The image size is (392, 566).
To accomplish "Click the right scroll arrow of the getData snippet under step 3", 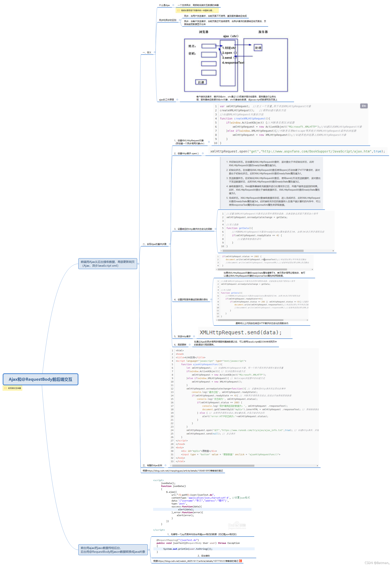I will click(333, 251).
